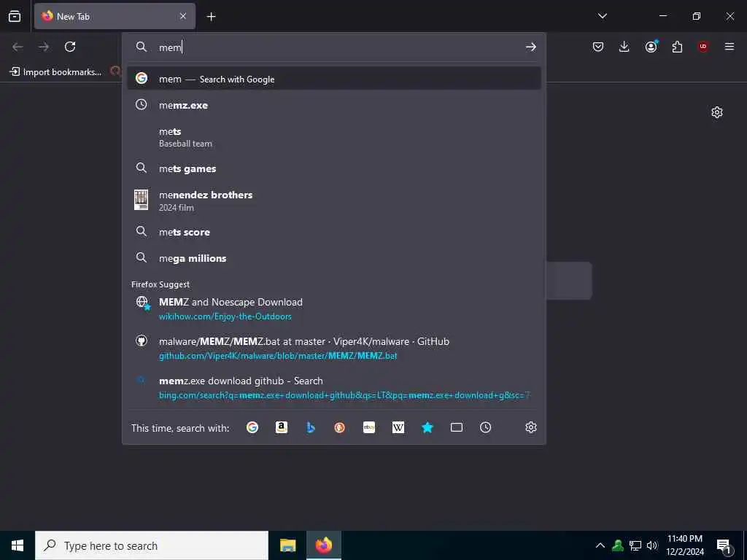Select the mets score suggestion
747x560 pixels.
(x=334, y=232)
